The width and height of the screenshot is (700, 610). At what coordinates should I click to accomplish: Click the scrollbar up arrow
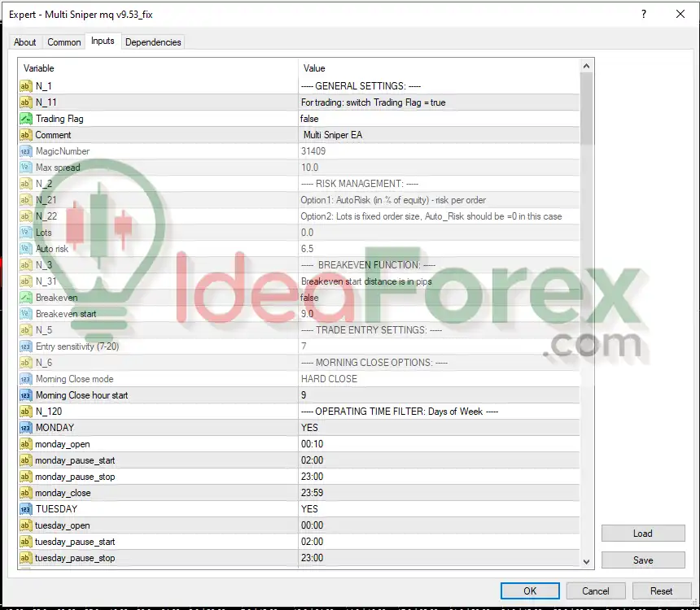click(587, 66)
